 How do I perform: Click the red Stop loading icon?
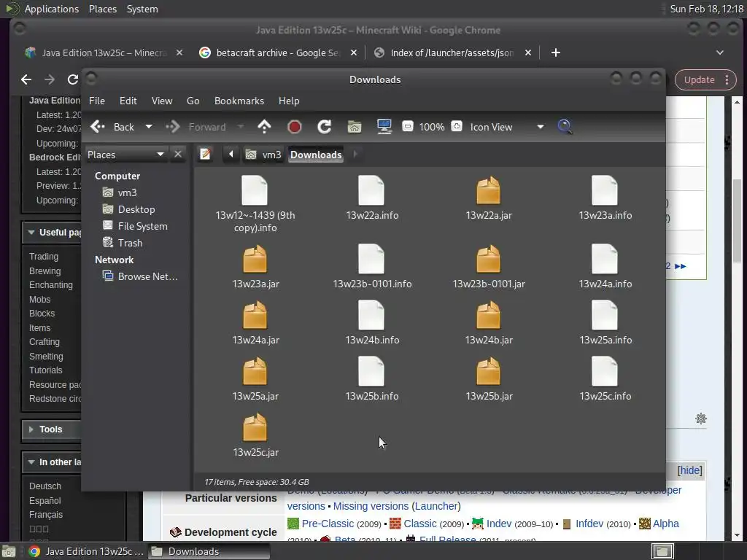[x=295, y=127]
